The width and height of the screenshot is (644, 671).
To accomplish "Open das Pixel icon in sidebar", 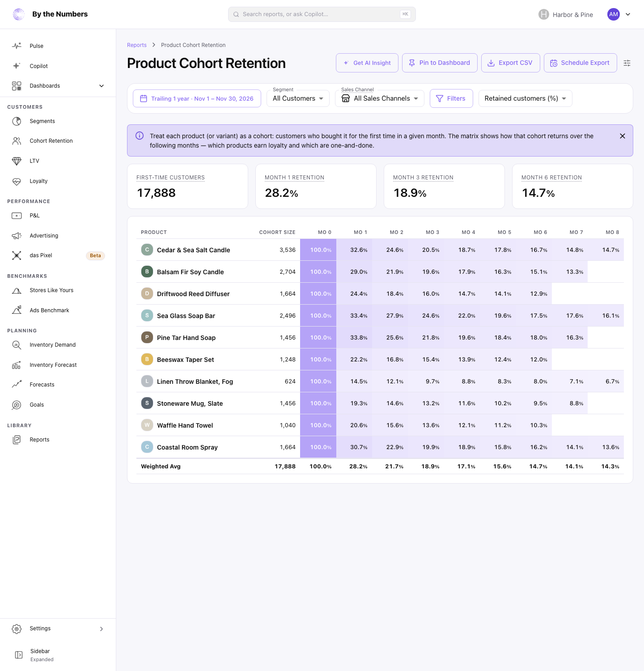I will tap(17, 255).
